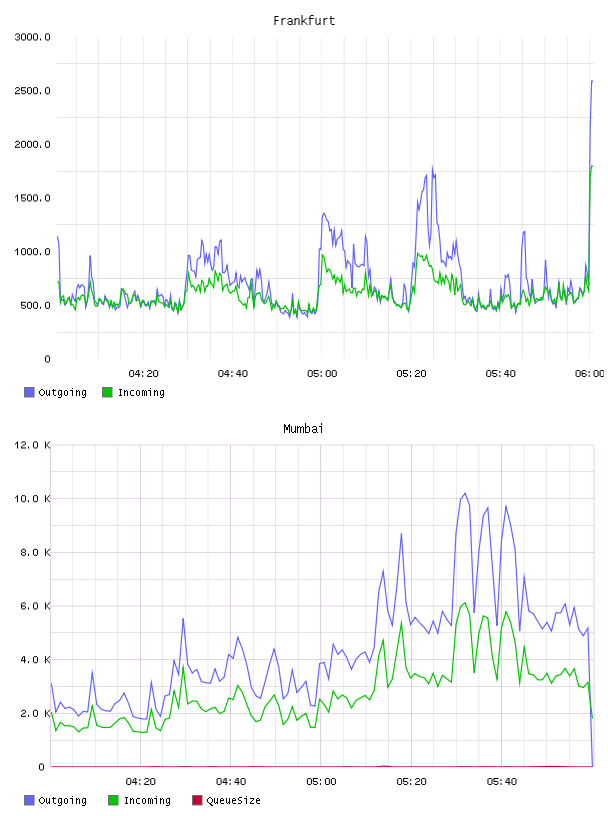This screenshot has width=608, height=816.
Task: Click the 6.0 K y-axis label in Mumbai
Action: (x=35, y=606)
